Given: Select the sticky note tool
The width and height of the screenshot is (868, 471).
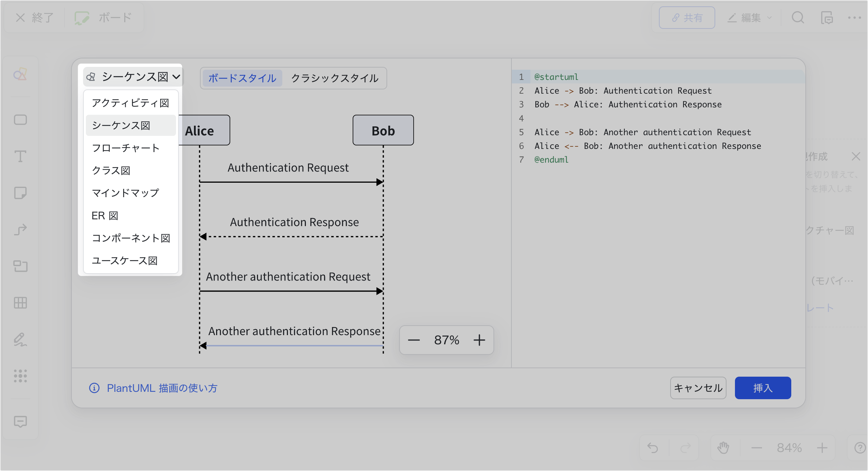Looking at the screenshot, I should (20, 193).
